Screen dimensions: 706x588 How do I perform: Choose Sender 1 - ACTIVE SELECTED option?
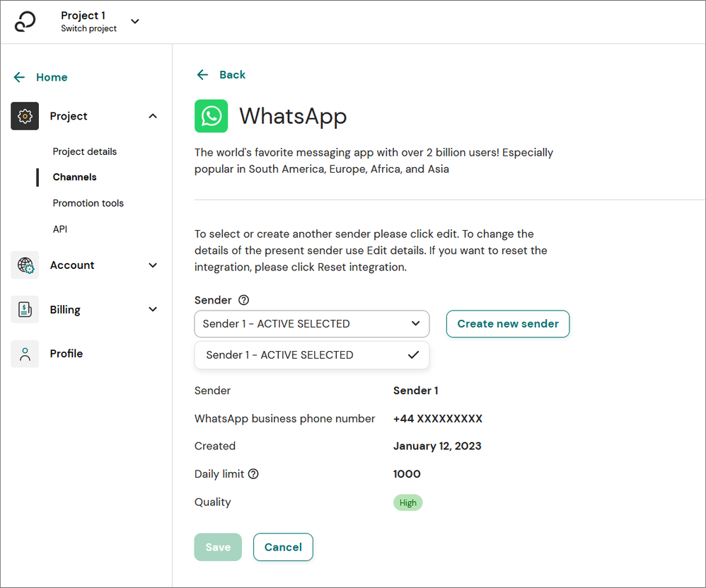(311, 354)
